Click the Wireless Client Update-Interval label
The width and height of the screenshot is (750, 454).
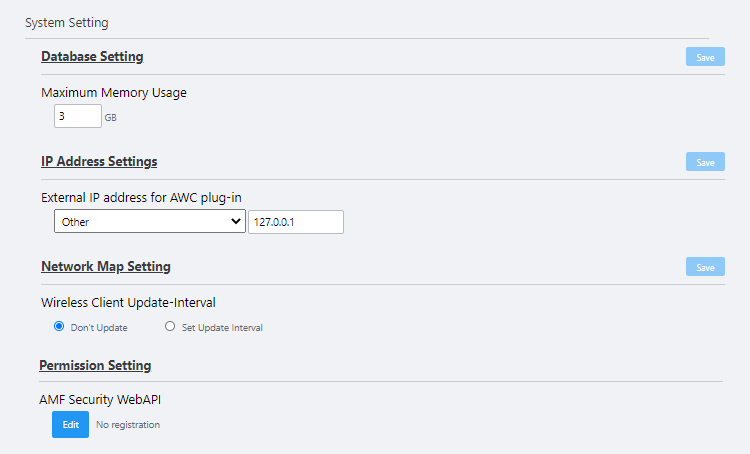128,302
